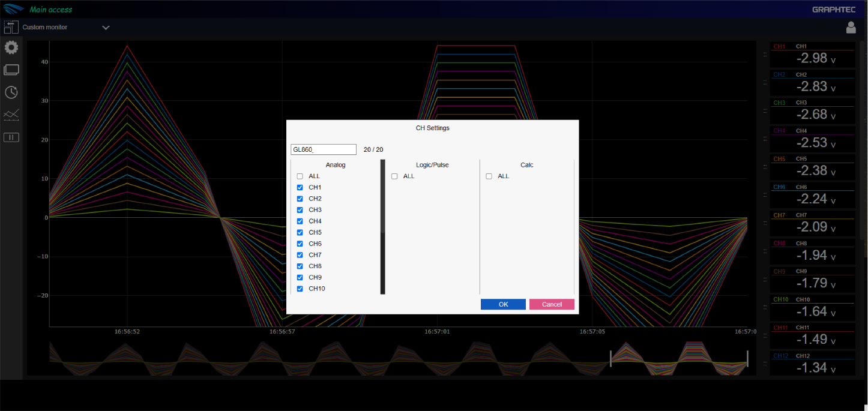This screenshot has height=411, width=868.
Task: Check the Calc ALL checkbox
Action: tap(489, 176)
